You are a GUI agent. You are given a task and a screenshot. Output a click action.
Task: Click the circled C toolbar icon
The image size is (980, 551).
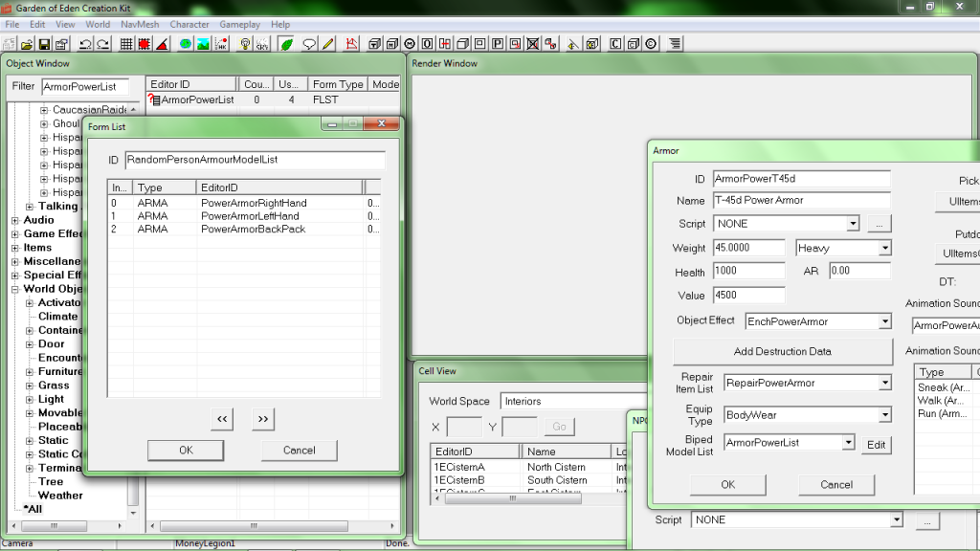[651, 44]
